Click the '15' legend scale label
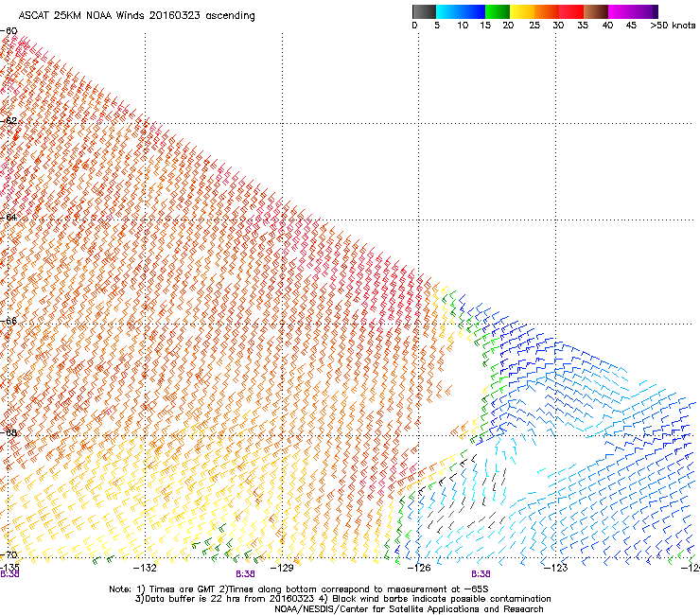 pyautogui.click(x=485, y=26)
